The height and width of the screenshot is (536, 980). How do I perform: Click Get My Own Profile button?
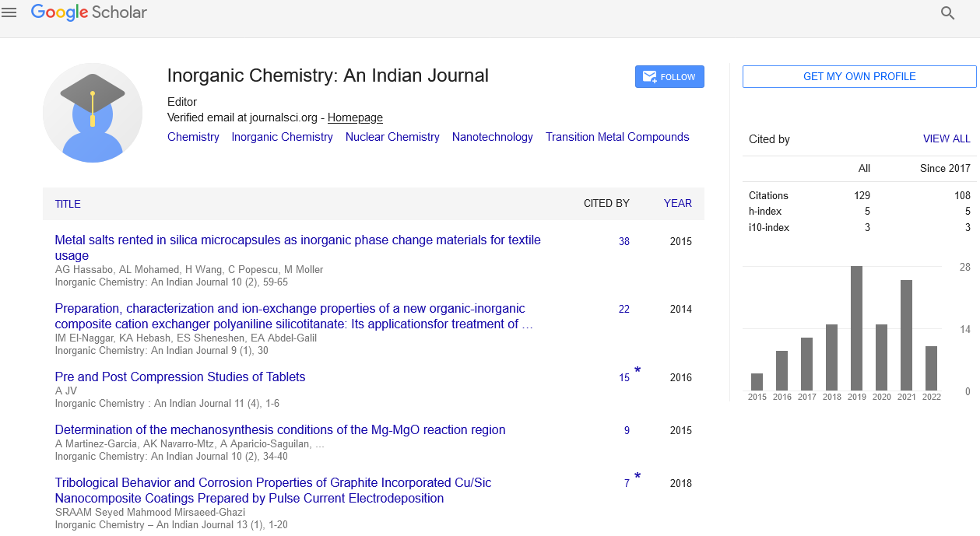pyautogui.click(x=859, y=76)
